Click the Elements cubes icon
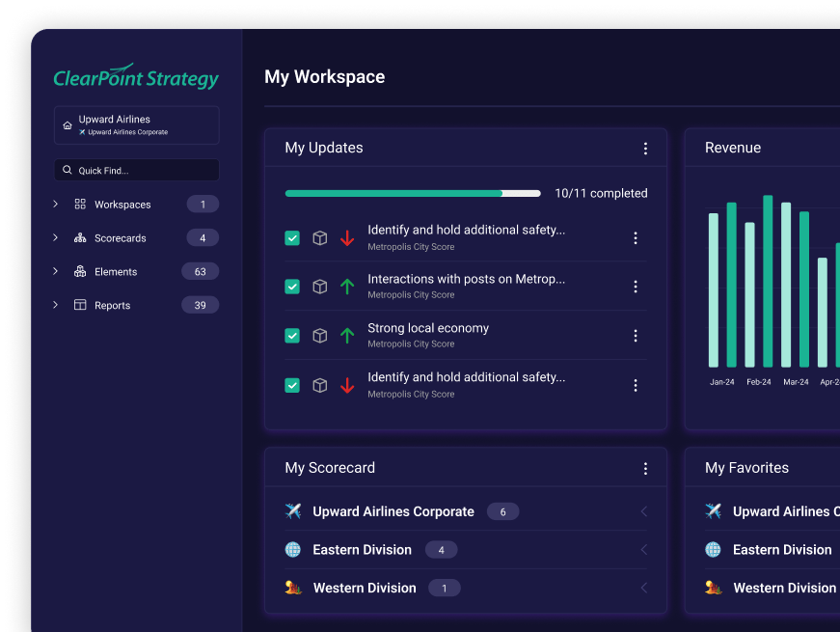The width and height of the screenshot is (840, 632). pyautogui.click(x=80, y=271)
